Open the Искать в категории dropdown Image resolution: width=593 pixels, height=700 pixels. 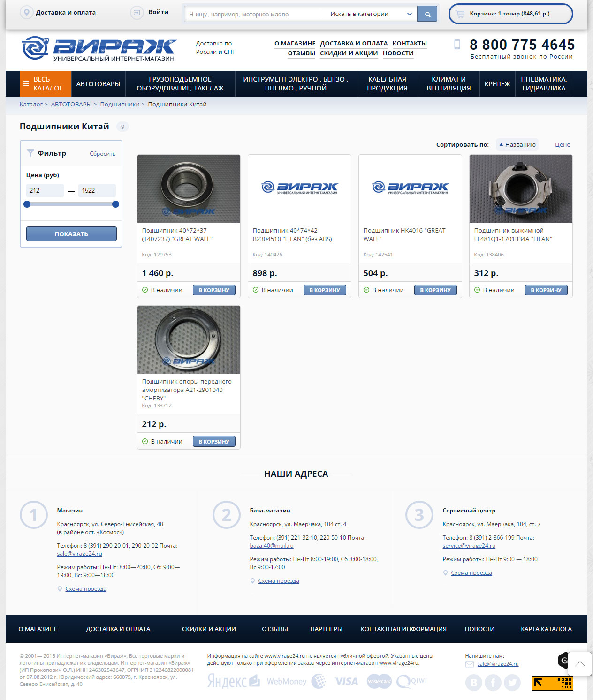(x=369, y=14)
